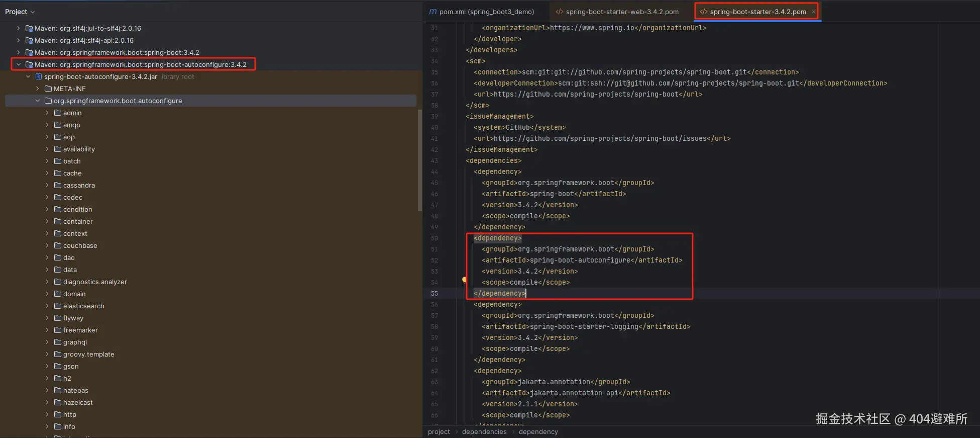This screenshot has height=438, width=980.
Task: Click 'dependency' in the breadcrumb bar
Action: (538, 432)
